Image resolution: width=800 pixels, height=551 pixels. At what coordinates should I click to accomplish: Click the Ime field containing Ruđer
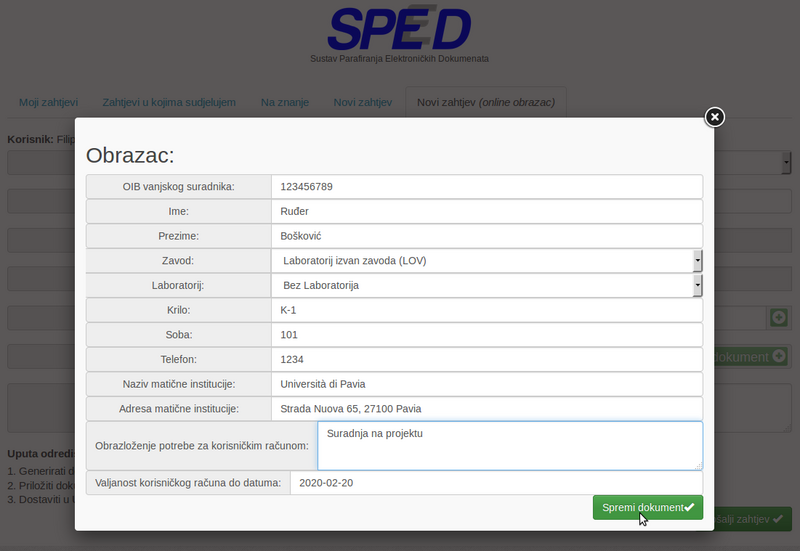(486, 211)
